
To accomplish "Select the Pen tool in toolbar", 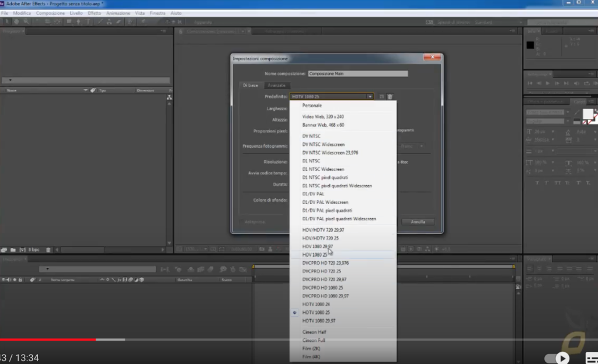I will 79,22.
